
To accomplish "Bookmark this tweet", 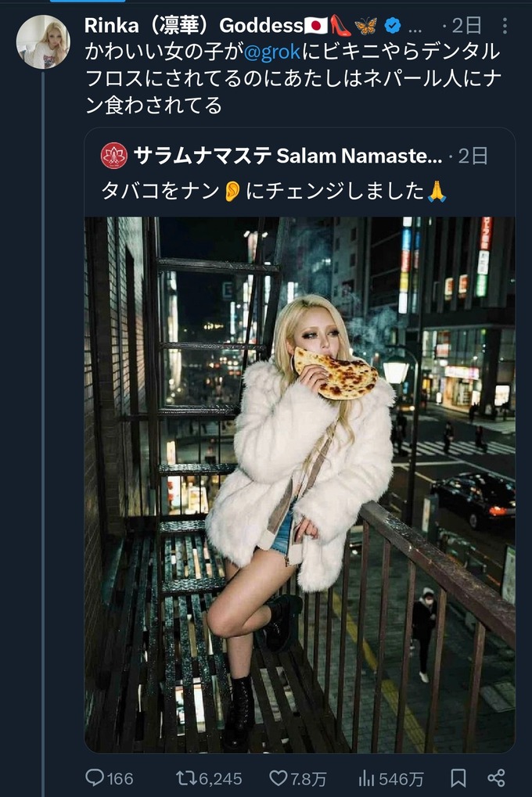I will pyautogui.click(x=458, y=777).
